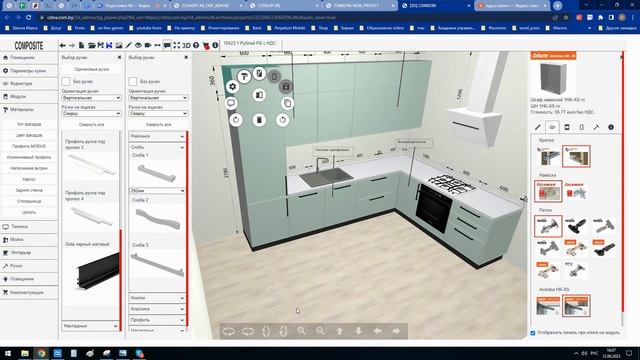
Task: Open 'Ручки на ящиках' dropdown in right panel
Action: pos(158,113)
